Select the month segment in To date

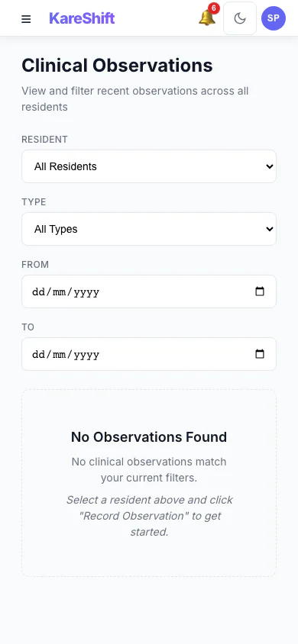[x=60, y=355]
